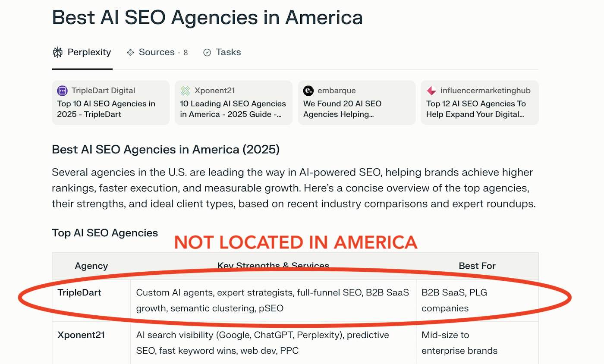Open the Sources tab
The width and height of the screenshot is (604, 364).
pos(157,53)
